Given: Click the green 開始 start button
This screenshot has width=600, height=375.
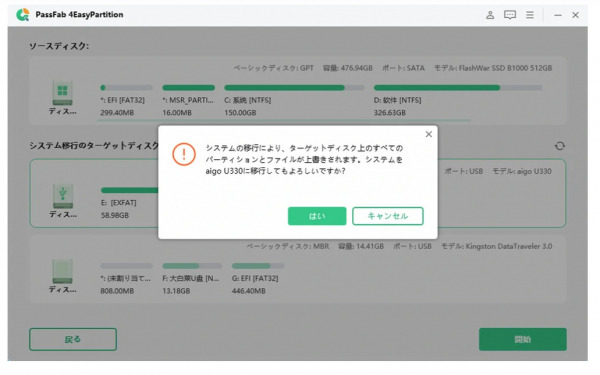Looking at the screenshot, I should (x=523, y=339).
